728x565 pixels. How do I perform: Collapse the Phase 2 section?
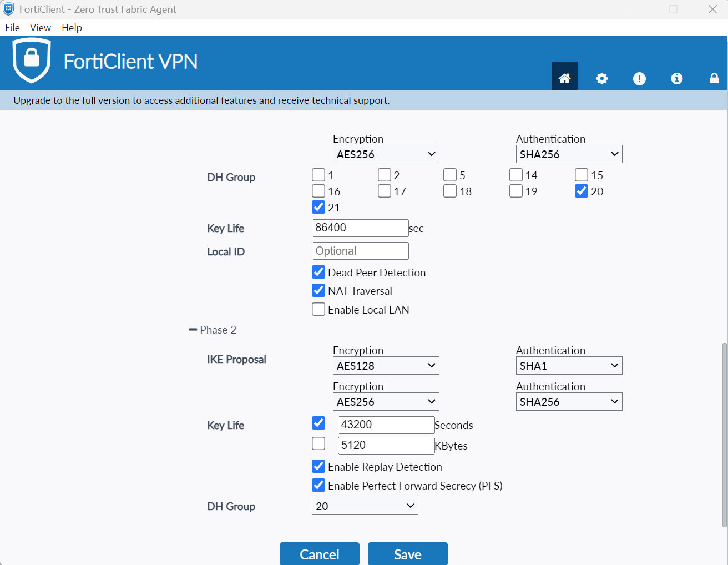pos(193,330)
